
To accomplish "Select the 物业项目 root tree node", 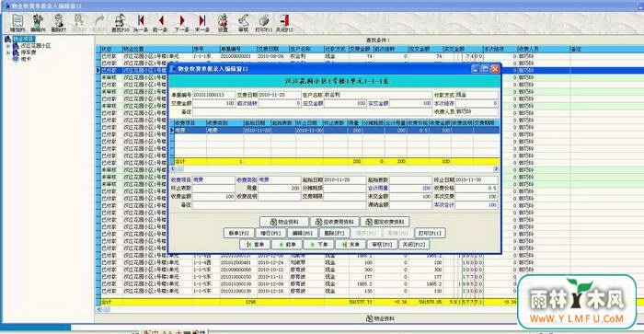I will 23,39.
